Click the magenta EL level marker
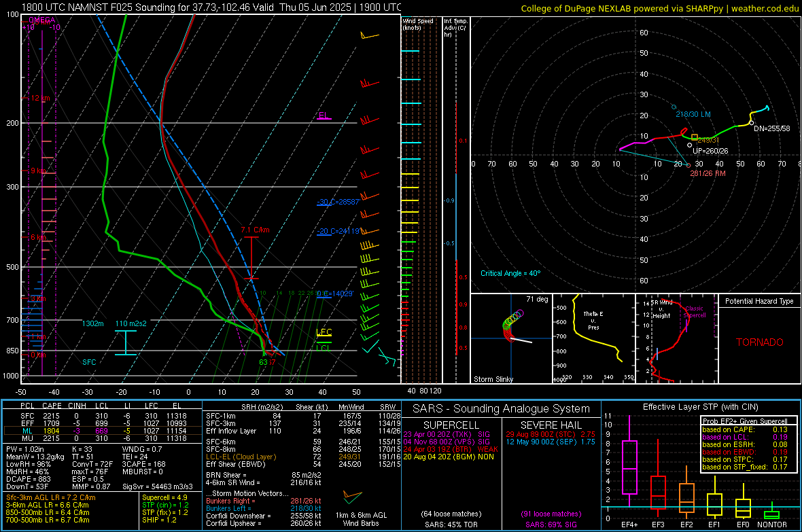This screenshot has width=802, height=532. [324, 116]
